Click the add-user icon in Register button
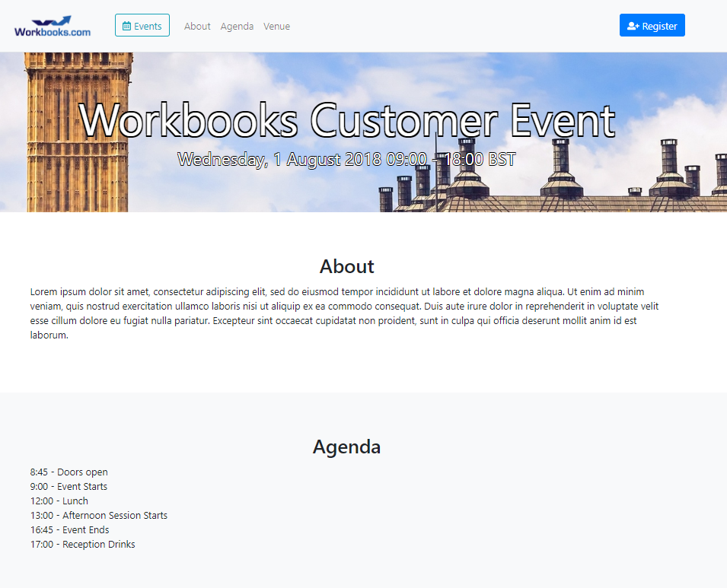This screenshot has width=727, height=588. point(633,26)
